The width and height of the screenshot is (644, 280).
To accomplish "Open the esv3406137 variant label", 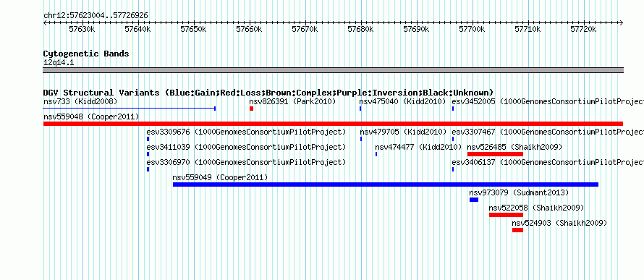I will [548, 163].
